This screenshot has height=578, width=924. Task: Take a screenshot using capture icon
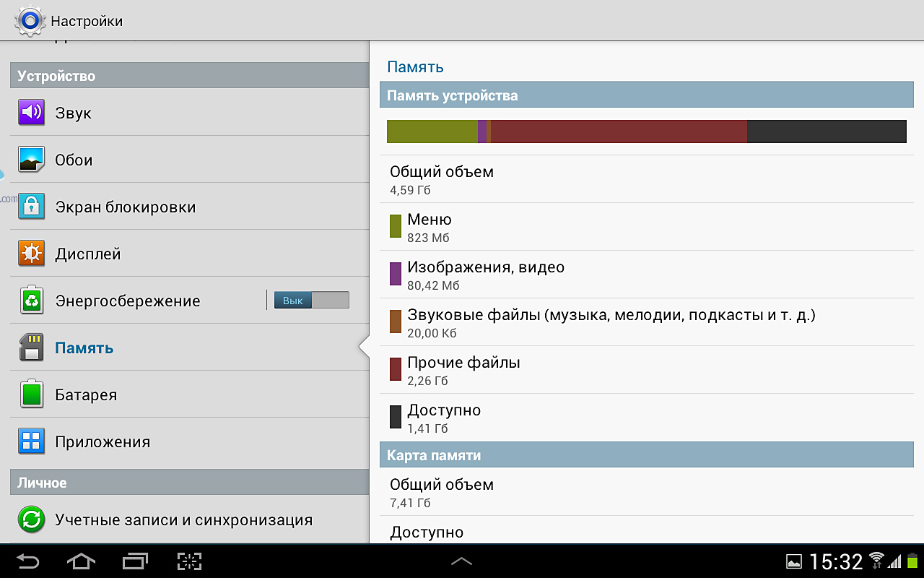click(189, 561)
